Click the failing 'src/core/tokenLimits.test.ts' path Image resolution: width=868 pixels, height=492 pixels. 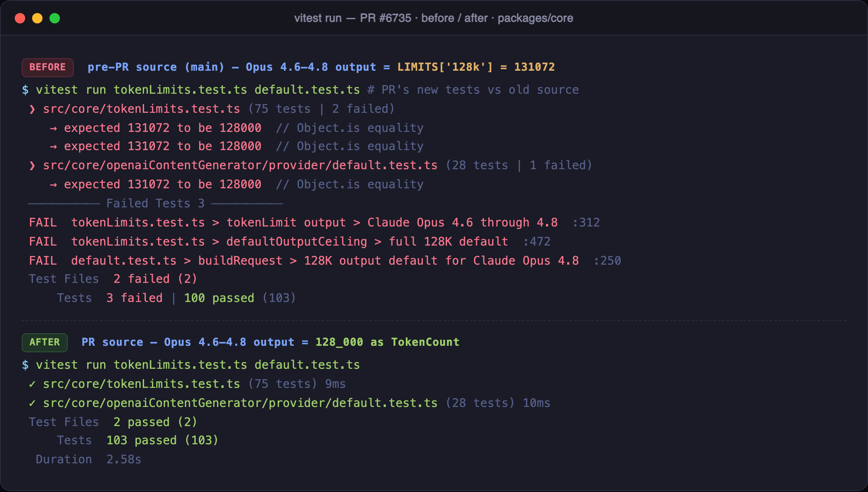(141, 109)
